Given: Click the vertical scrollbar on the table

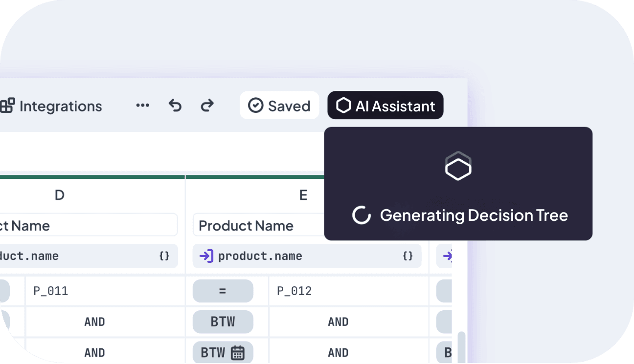Looking at the screenshot, I should tap(461, 347).
